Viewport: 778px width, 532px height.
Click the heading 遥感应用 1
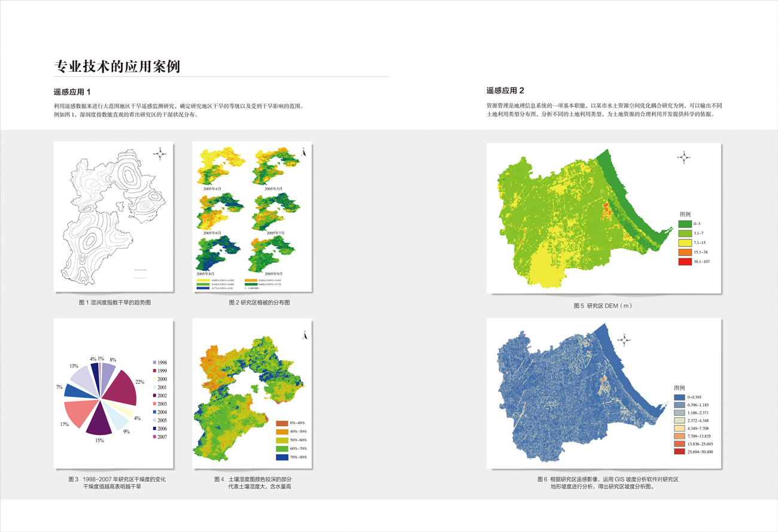(x=71, y=91)
